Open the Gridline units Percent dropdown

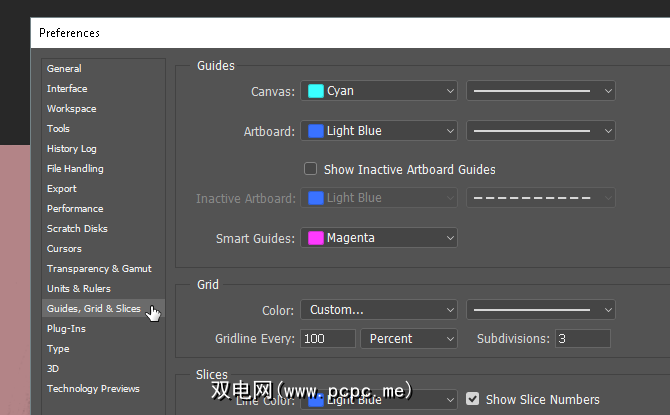pyautogui.click(x=408, y=339)
